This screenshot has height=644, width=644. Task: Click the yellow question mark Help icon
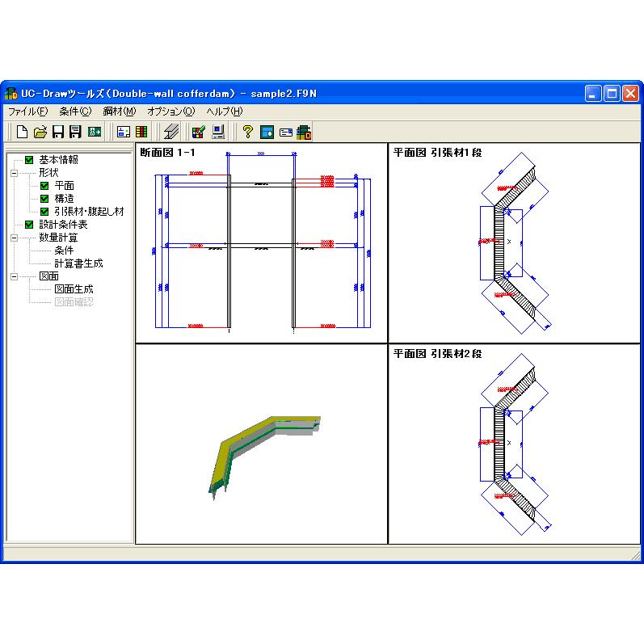tap(247, 132)
